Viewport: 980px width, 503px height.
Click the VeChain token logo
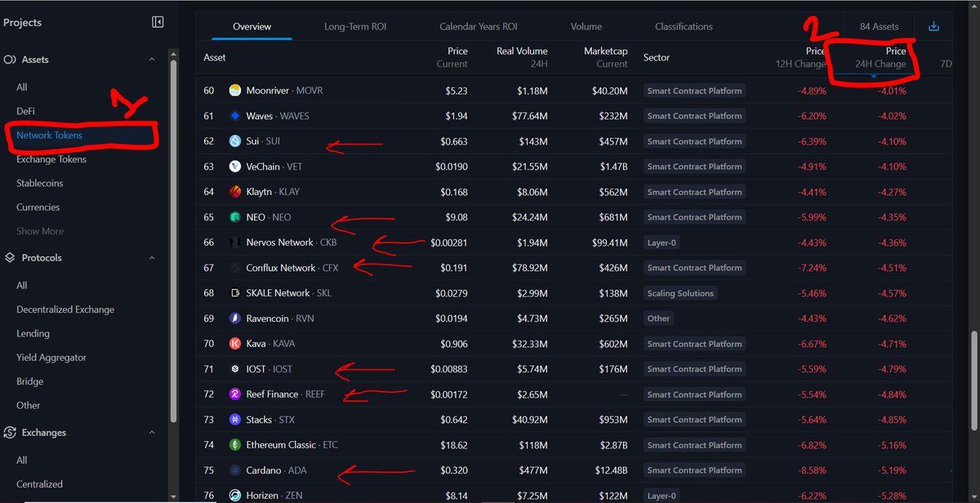point(235,167)
